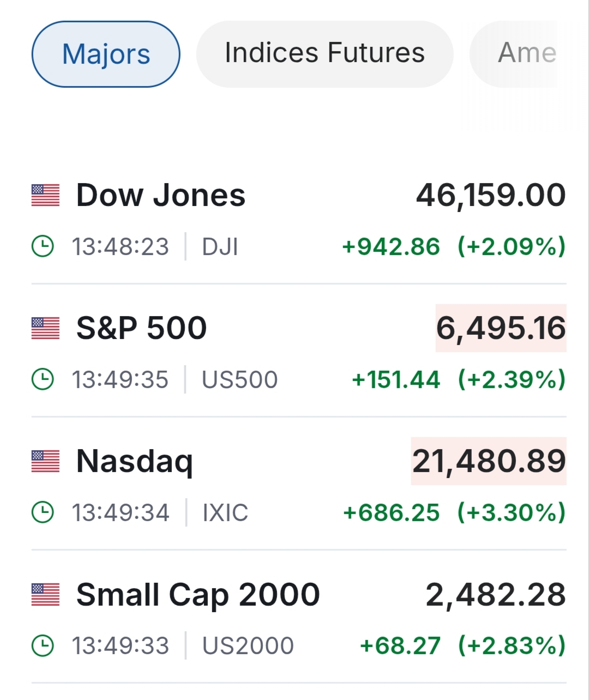Select the Majors tab
The image size is (589, 700).
click(x=106, y=54)
